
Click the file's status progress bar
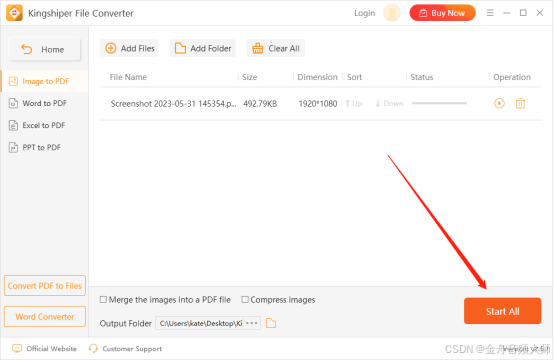click(439, 103)
